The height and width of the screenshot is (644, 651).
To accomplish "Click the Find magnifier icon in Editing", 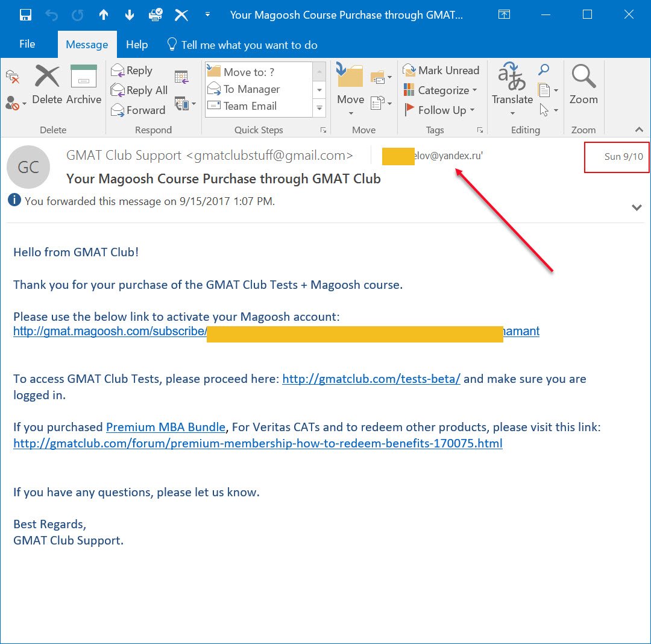I will pos(544,69).
